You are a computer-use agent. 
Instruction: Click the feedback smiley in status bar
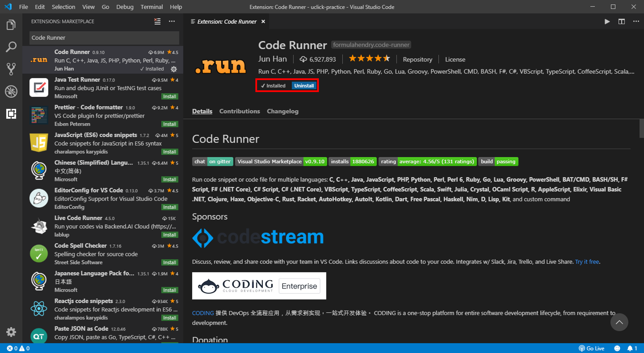pyautogui.click(x=617, y=348)
